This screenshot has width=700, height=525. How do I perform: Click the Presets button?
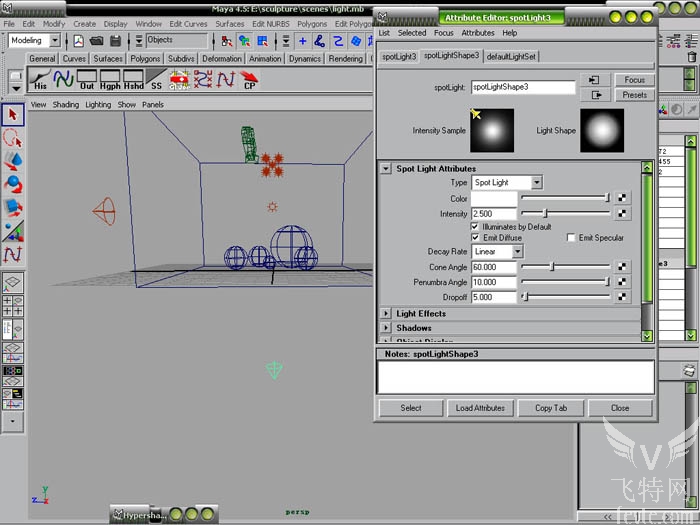point(634,95)
